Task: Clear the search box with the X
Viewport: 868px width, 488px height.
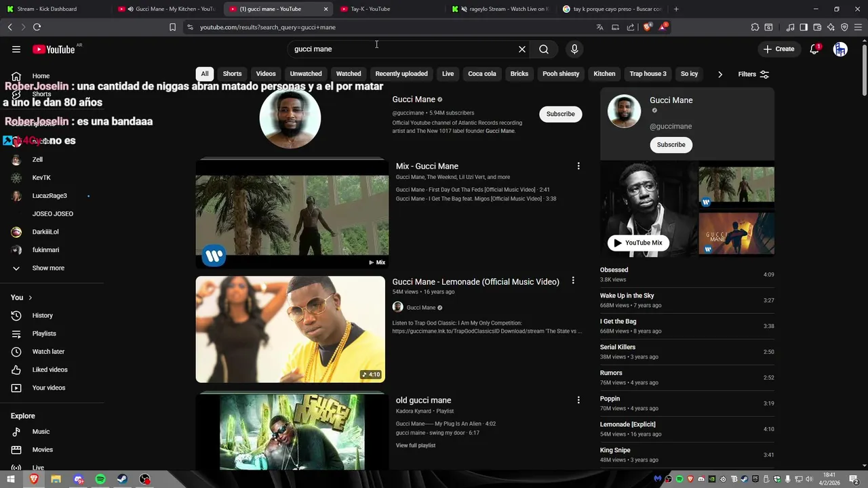Action: (x=522, y=49)
